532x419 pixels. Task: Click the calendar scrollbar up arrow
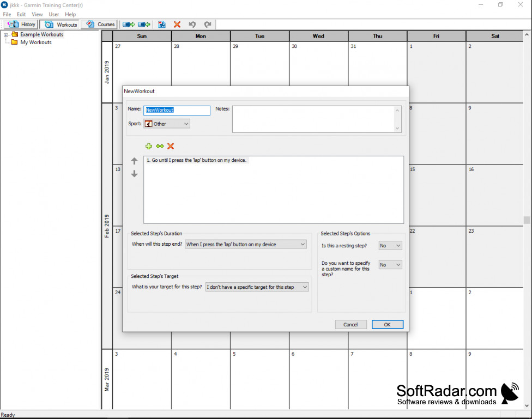click(x=527, y=34)
